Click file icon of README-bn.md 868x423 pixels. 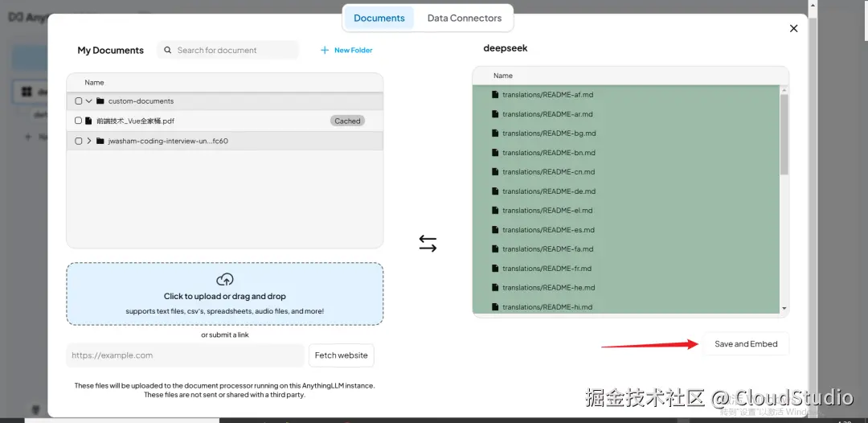[x=495, y=153]
